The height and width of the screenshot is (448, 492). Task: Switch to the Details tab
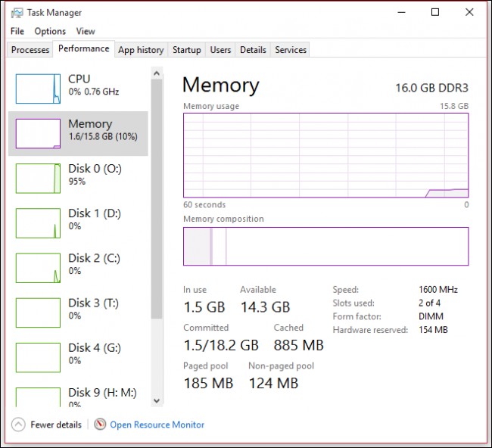tap(253, 50)
